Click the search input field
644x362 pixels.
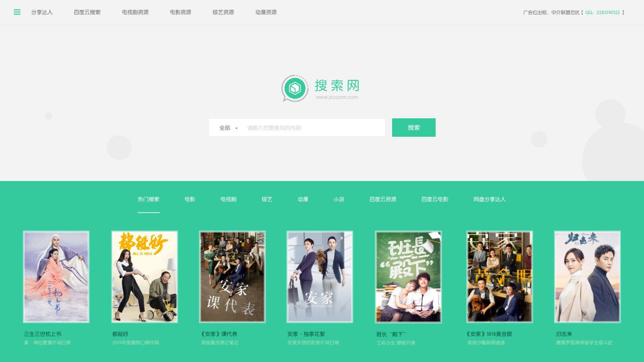click(x=314, y=128)
